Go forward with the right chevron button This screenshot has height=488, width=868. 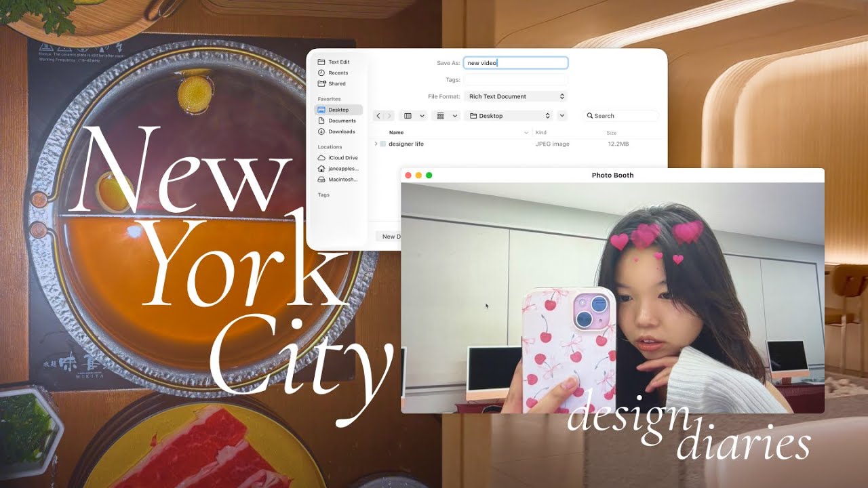389,116
